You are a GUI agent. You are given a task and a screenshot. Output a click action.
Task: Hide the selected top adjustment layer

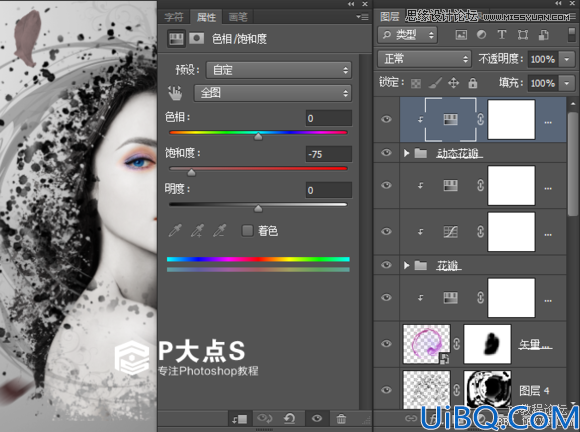pyautogui.click(x=387, y=119)
